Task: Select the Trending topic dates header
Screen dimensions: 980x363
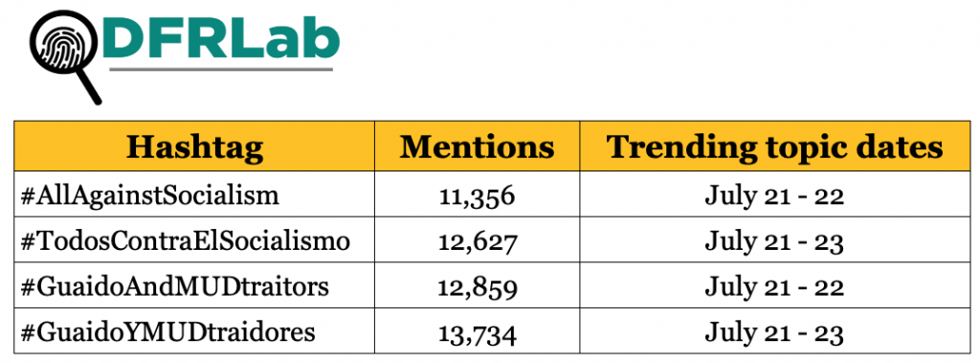Action: pyautogui.click(x=775, y=146)
